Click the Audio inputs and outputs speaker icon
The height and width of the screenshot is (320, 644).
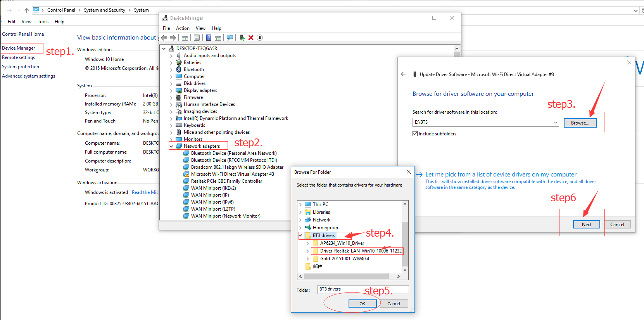click(x=179, y=55)
